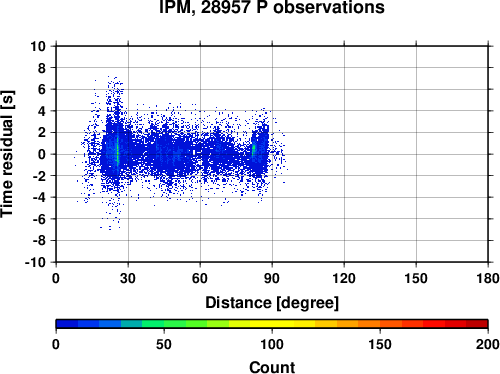Click the plot title 'IPM, 28957 P observations'
Image resolution: width=500 pixels, height=374 pixels.
tap(272, 7)
